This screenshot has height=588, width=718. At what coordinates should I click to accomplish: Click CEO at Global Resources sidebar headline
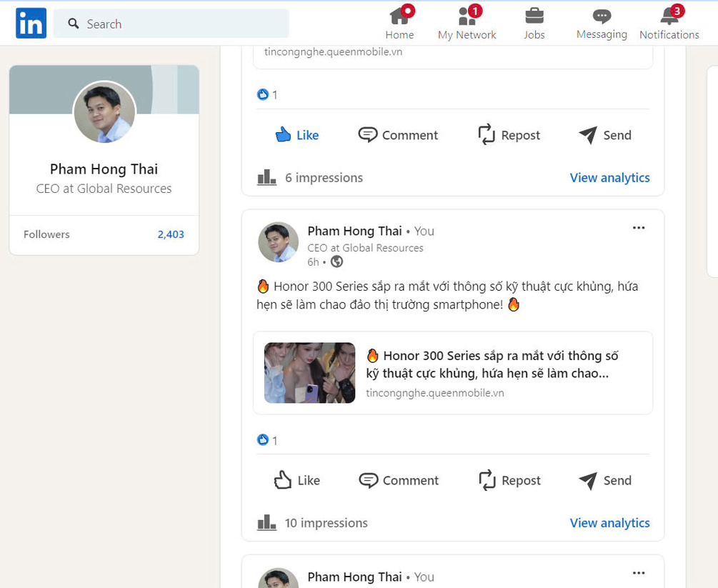(104, 189)
